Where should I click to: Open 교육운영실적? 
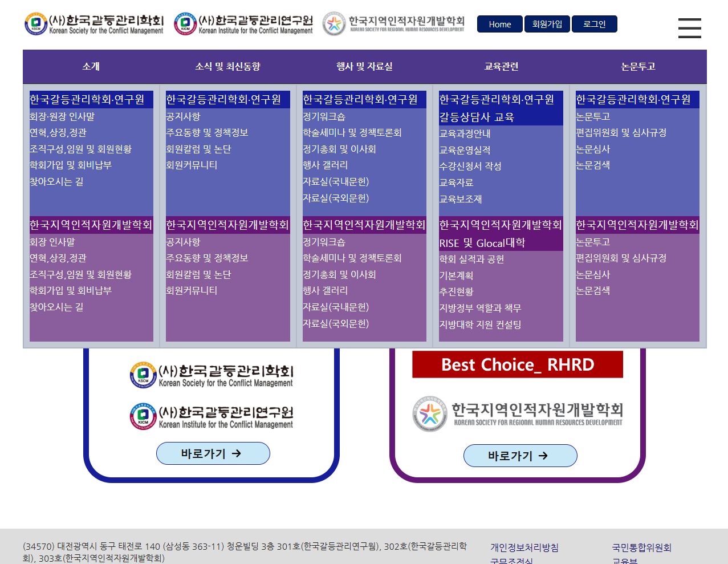pos(465,150)
